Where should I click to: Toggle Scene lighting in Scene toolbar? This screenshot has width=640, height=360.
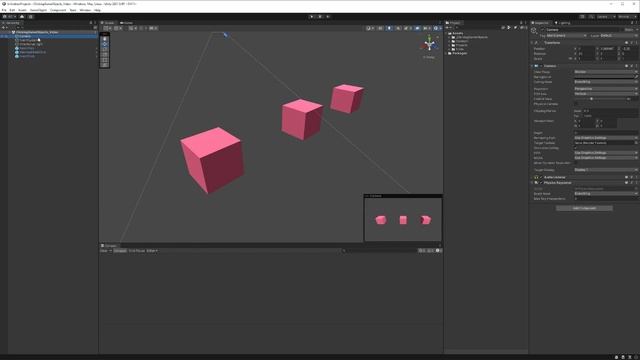389,28
